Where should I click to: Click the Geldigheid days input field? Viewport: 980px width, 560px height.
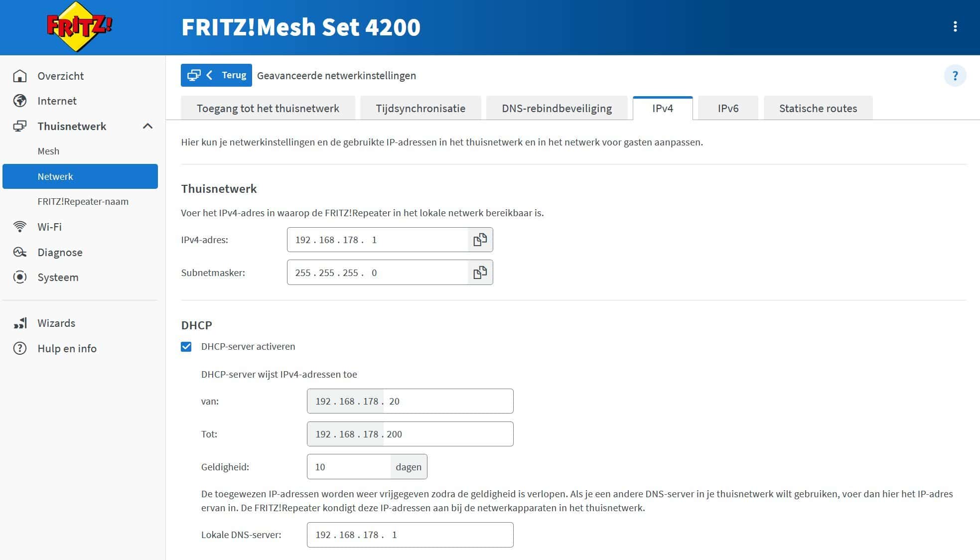[348, 467]
